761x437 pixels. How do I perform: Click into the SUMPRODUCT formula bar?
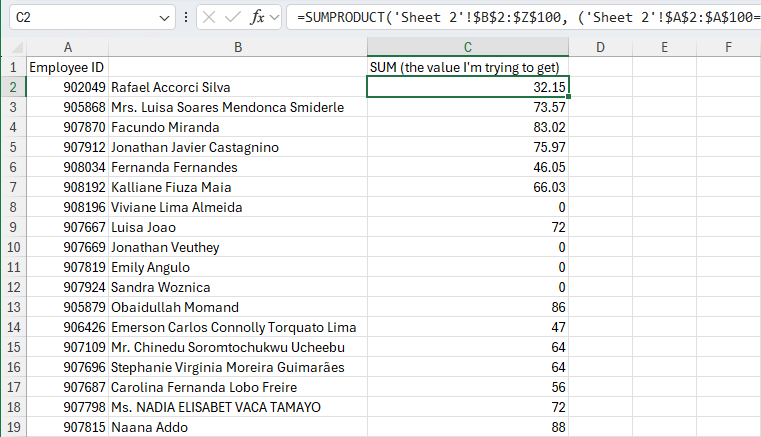[x=524, y=17]
